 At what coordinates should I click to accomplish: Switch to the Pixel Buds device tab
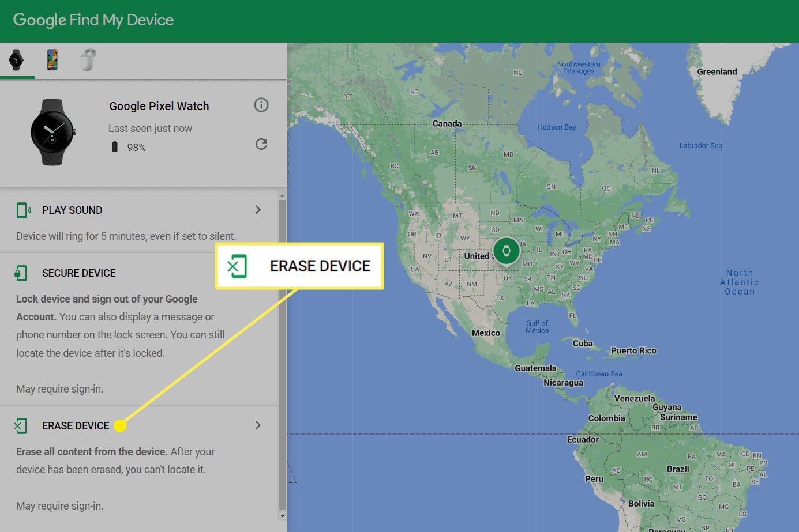tap(88, 60)
